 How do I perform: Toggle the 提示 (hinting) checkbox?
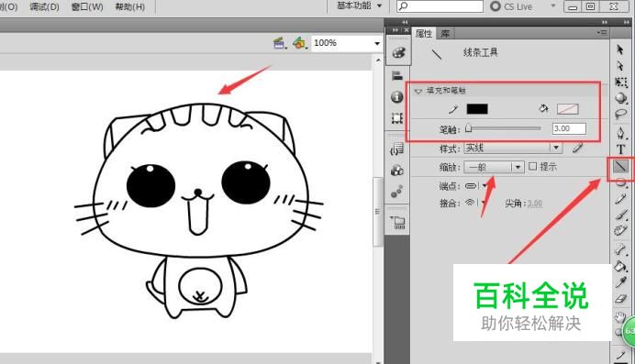click(533, 166)
